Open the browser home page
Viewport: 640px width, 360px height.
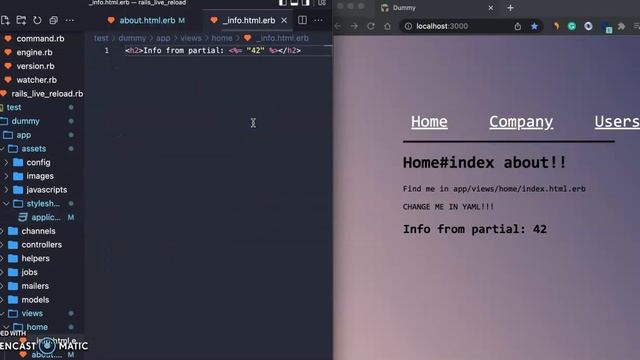[x=387, y=26]
